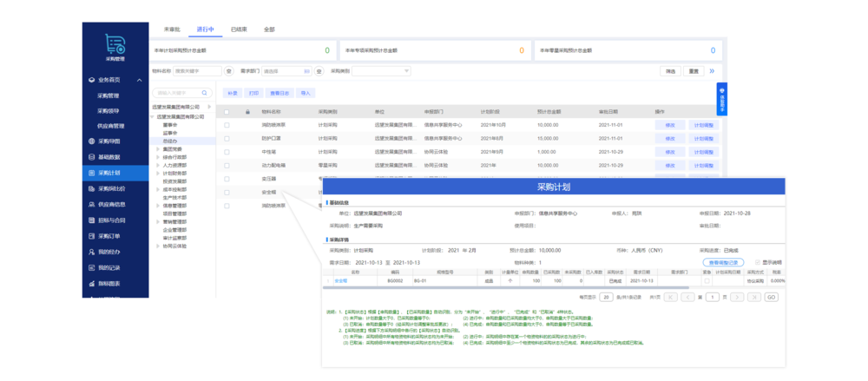Go to next page using the pagination arrow
This screenshot has height=381, width=868.
(x=738, y=297)
